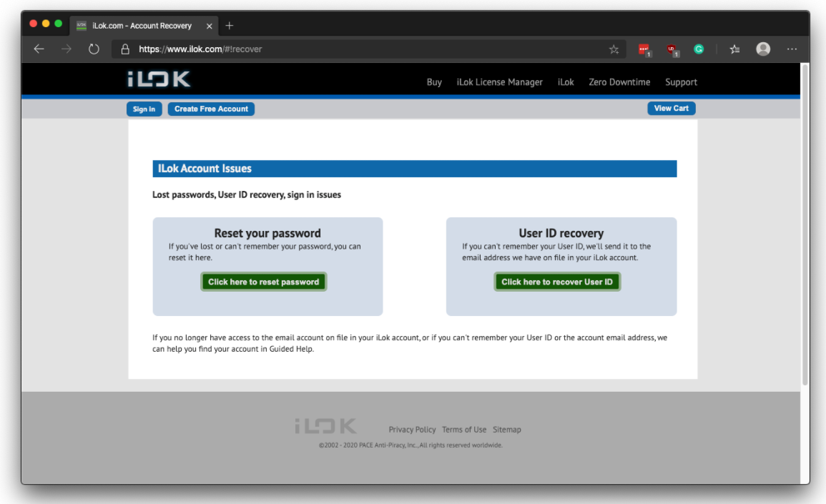Open the uBlock Origin extension icon

(672, 50)
